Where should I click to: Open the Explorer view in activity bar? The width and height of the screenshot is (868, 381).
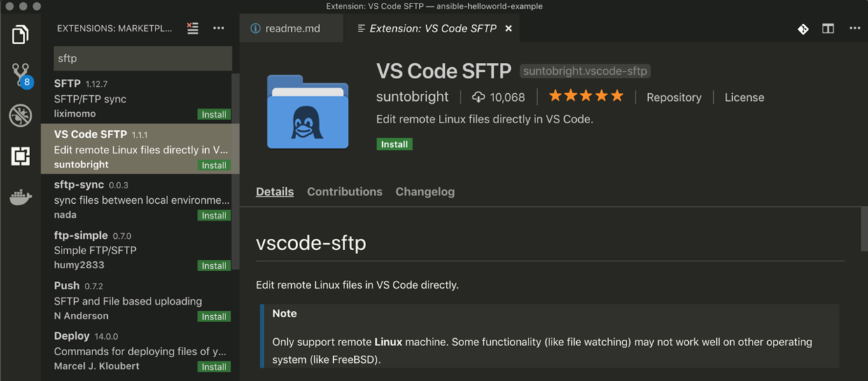20,34
